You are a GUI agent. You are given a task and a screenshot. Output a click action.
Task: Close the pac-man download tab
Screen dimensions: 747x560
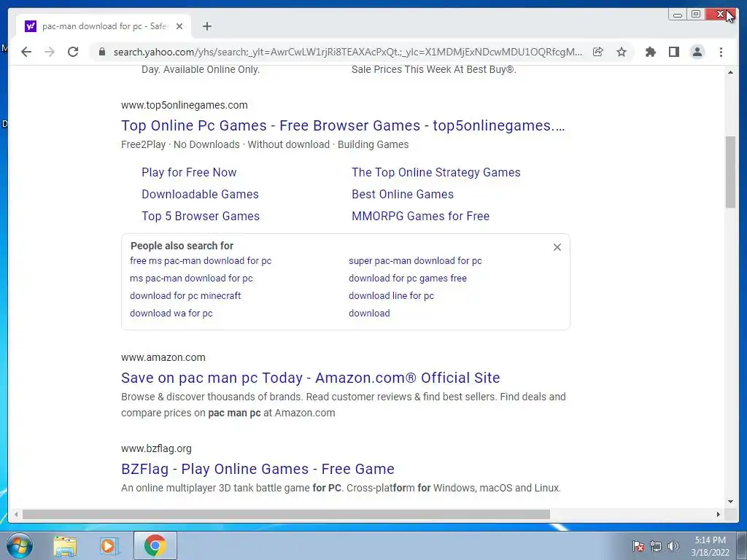[x=179, y=26]
